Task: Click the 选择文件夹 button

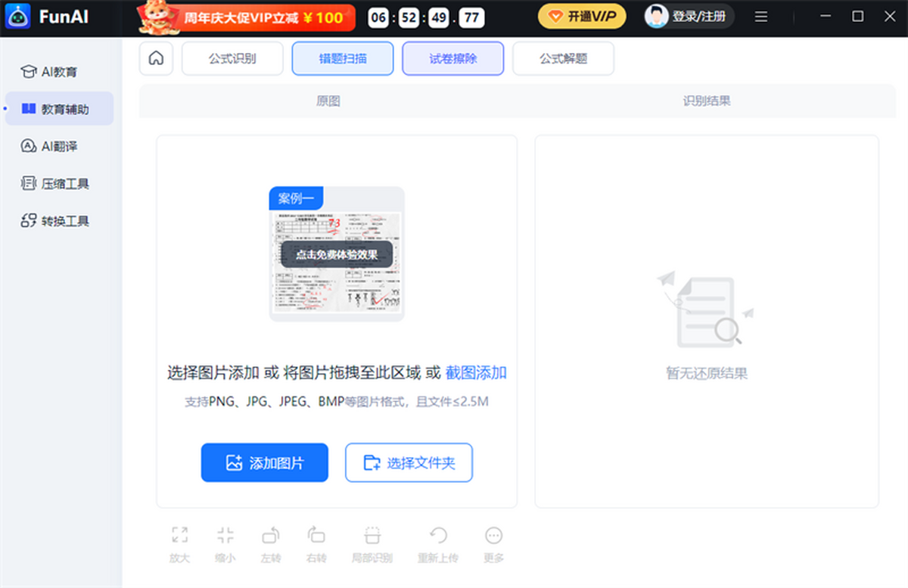Action: (409, 462)
